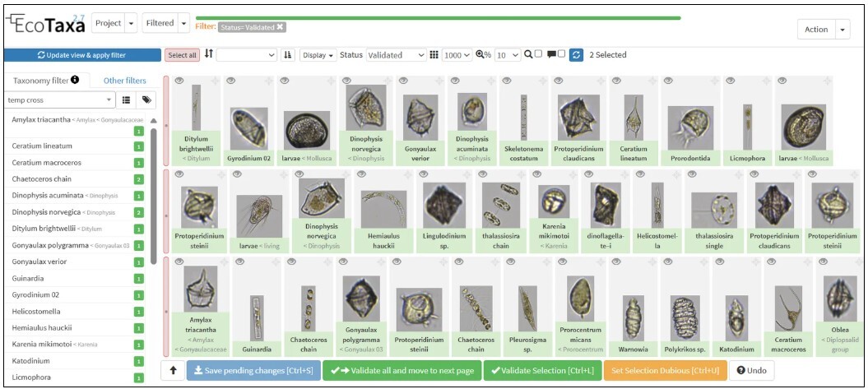Image resolution: width=868 pixels, height=389 pixels.
Task: Click the eye icon on Oblea thumbnail
Action: [x=823, y=262]
